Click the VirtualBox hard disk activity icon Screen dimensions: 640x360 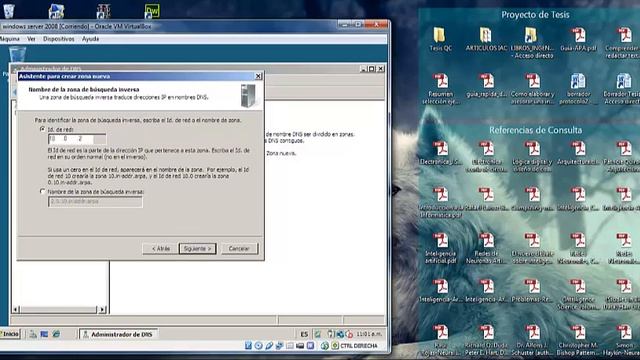(248, 346)
